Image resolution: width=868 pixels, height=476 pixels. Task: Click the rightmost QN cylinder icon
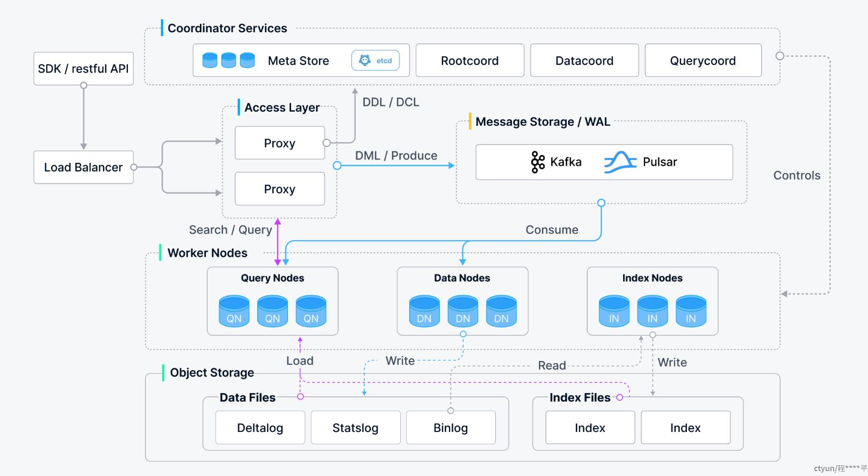click(311, 311)
